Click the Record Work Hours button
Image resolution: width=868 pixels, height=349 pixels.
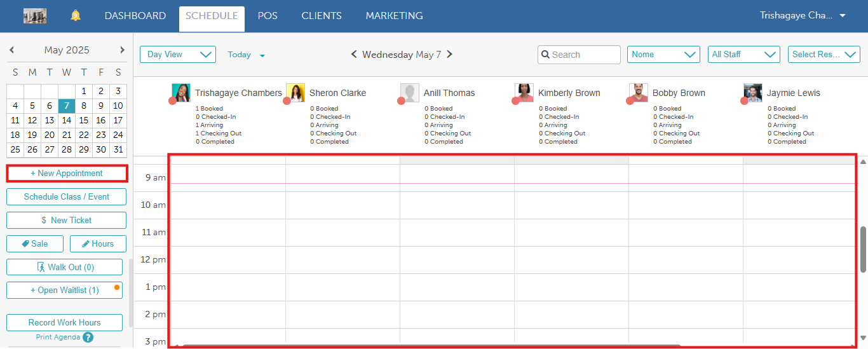click(64, 322)
